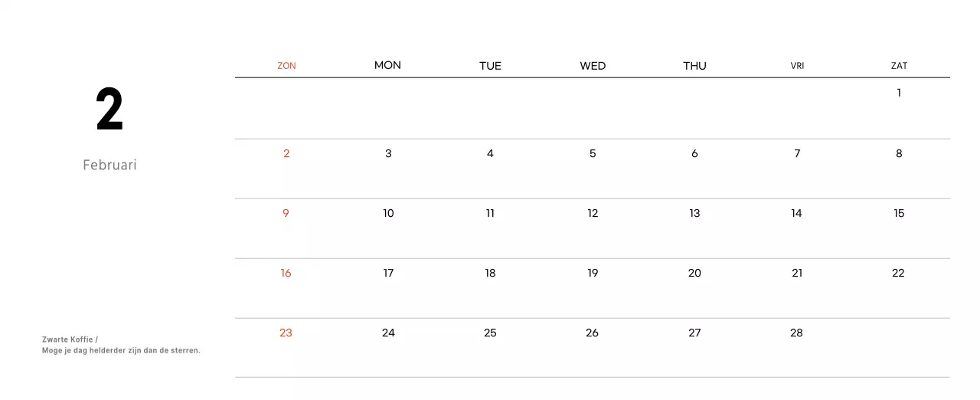Click the VRI column header
Screen dimensions: 980x400
[x=797, y=66]
